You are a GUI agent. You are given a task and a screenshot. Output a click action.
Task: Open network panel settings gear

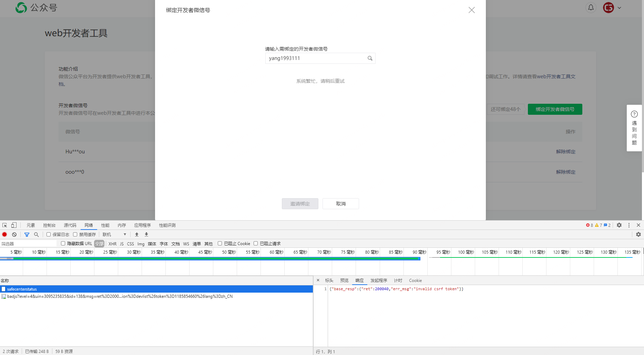(x=638, y=234)
